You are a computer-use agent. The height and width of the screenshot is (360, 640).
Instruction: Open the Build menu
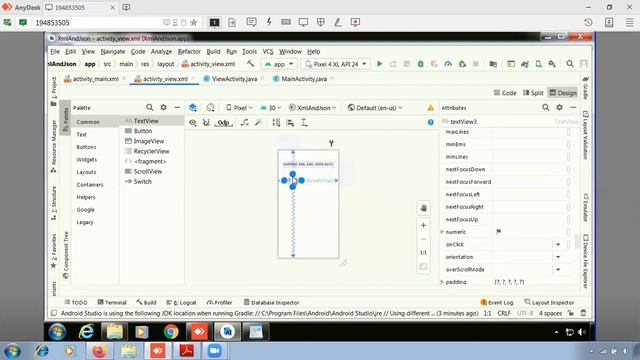(213, 51)
